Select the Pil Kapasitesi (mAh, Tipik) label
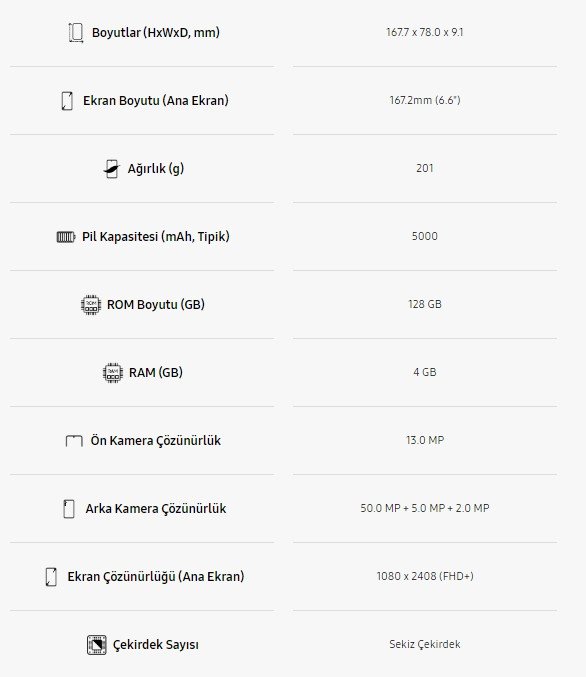 pyautogui.click(x=156, y=237)
